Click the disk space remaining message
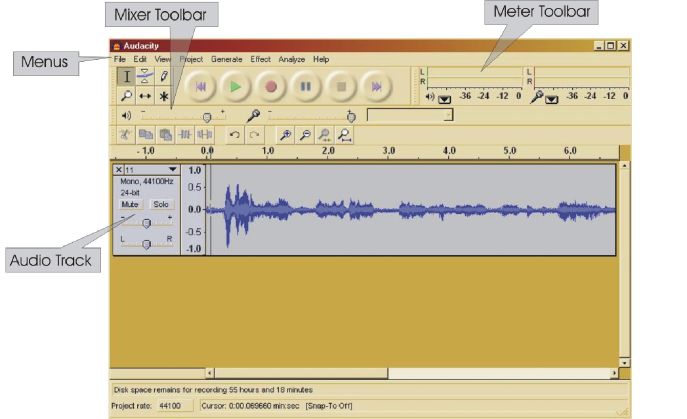687x419 pixels. pyautogui.click(x=213, y=390)
